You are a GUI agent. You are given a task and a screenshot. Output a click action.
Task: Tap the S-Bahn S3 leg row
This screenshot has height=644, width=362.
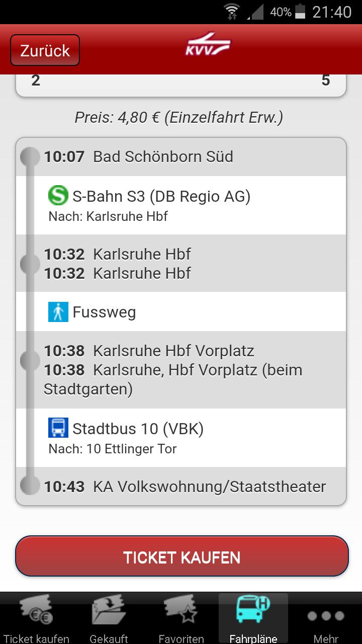[x=181, y=205]
